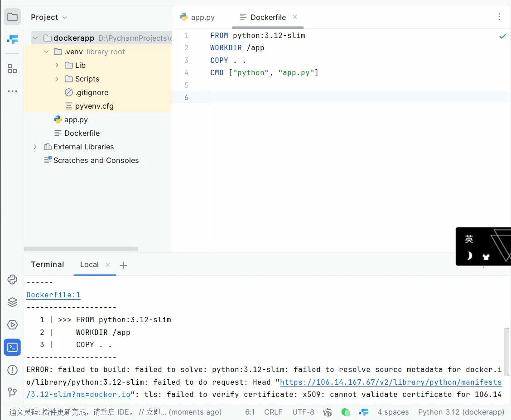Click the green leaf status bar icon
Image resolution: width=511 pixels, height=420 pixels.
click(x=346, y=412)
